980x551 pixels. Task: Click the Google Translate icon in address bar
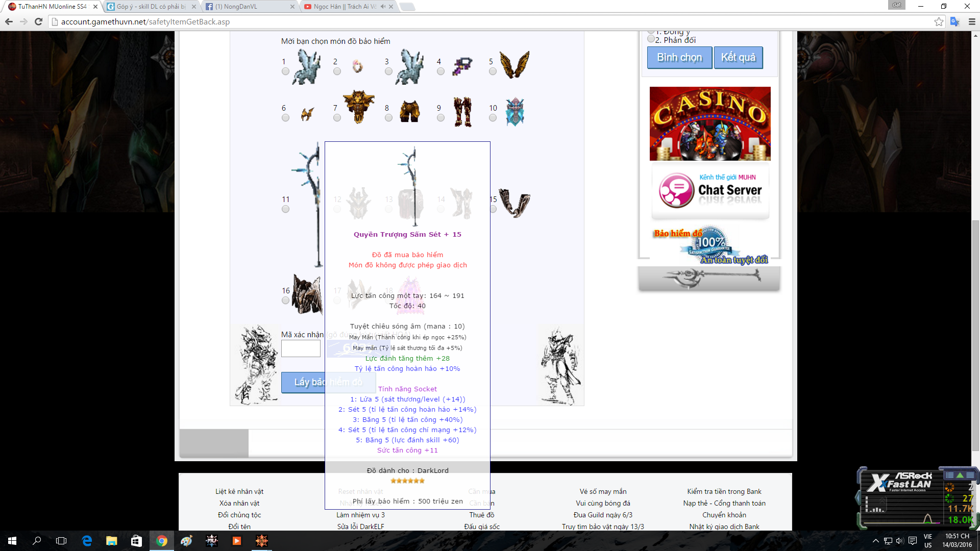[x=954, y=21]
